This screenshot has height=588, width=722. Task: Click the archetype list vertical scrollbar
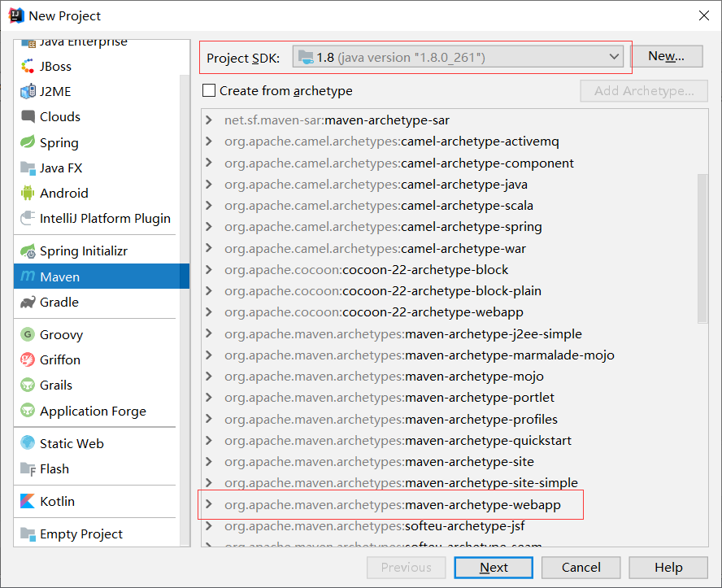click(702, 249)
